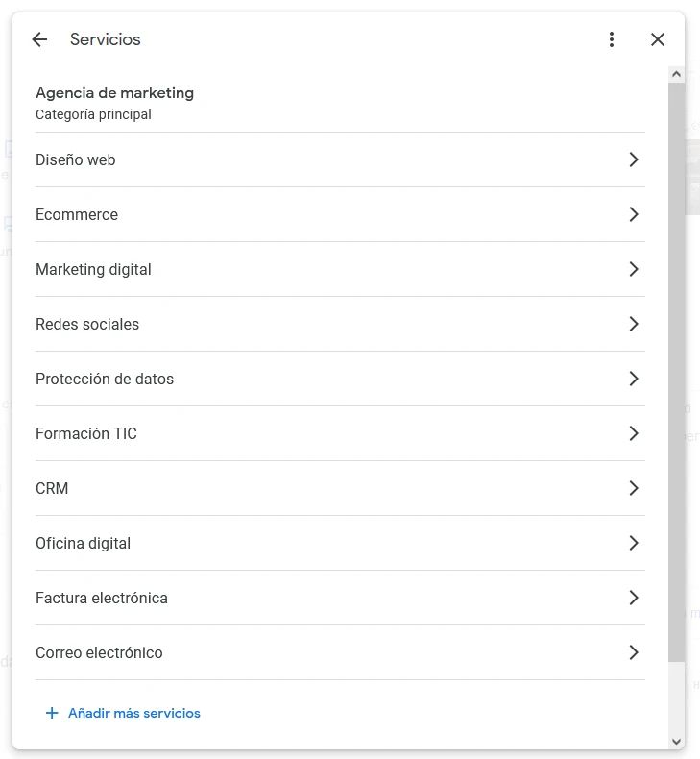Click the Agencia de marketing category heading
The image size is (700, 759).
114,93
